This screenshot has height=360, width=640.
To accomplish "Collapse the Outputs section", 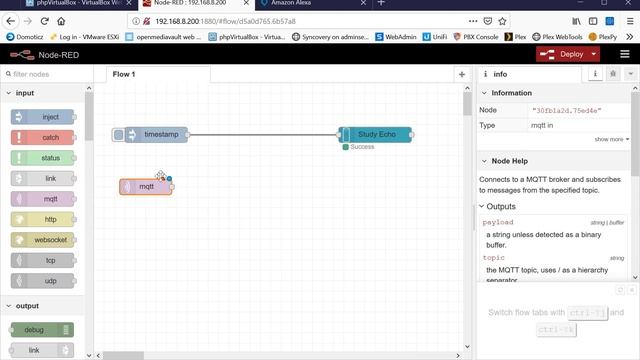I will [482, 207].
